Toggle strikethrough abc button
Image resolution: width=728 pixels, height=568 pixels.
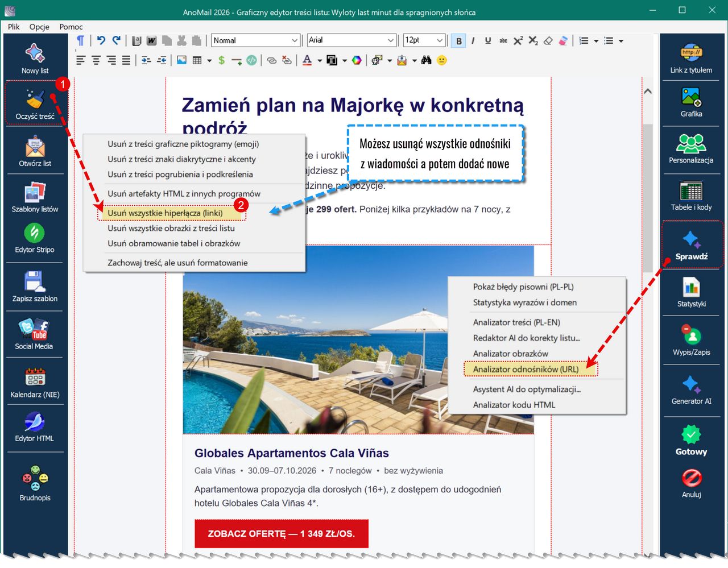(x=503, y=41)
